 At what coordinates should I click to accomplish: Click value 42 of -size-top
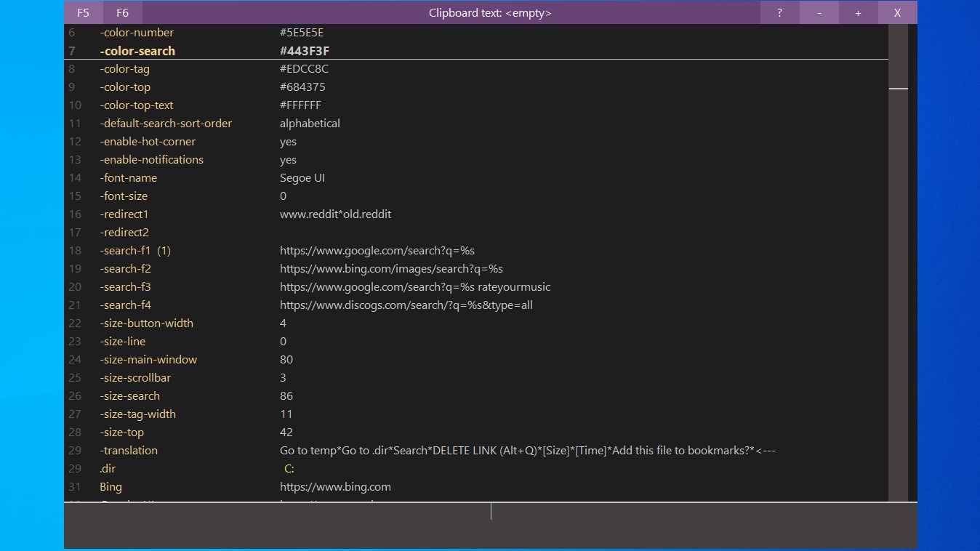(x=286, y=433)
